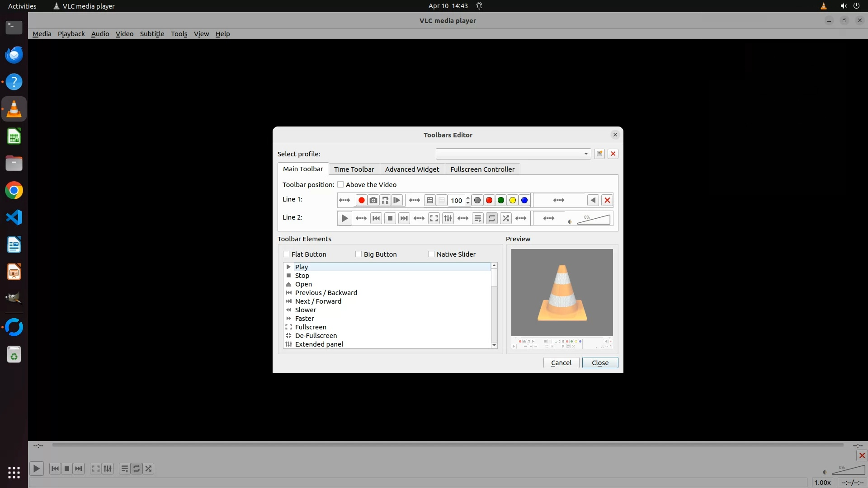Increase the spinbox value showing 100
Viewport: 868px width, 488px height.
point(468,197)
